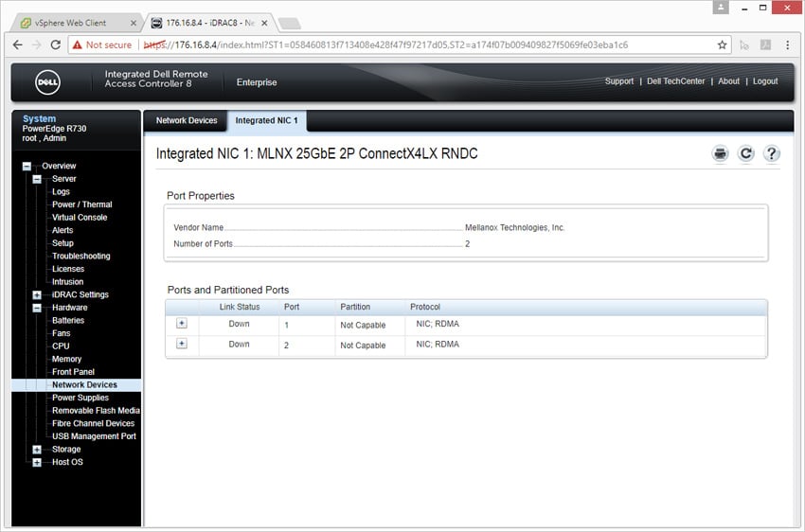The image size is (805, 532).
Task: Click the browser forward arrow
Action: pyautogui.click(x=36, y=44)
